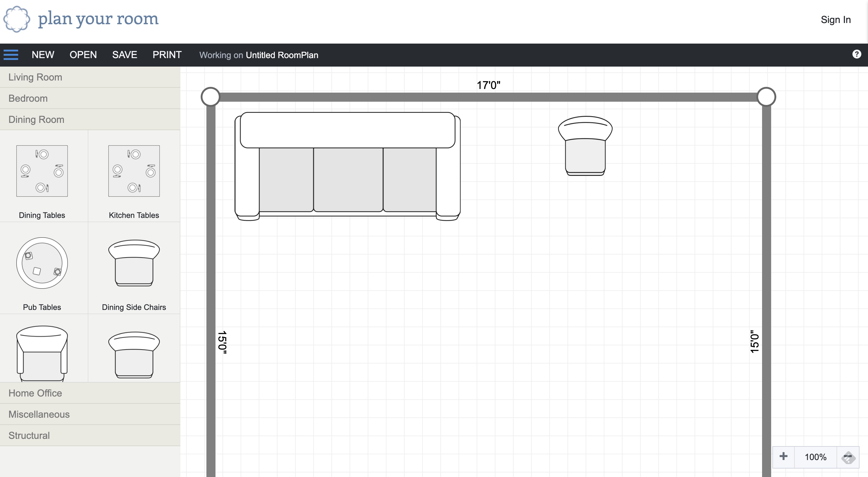This screenshot has width=868, height=477.
Task: Click the zoom out minus icon
Action: pos(848,457)
